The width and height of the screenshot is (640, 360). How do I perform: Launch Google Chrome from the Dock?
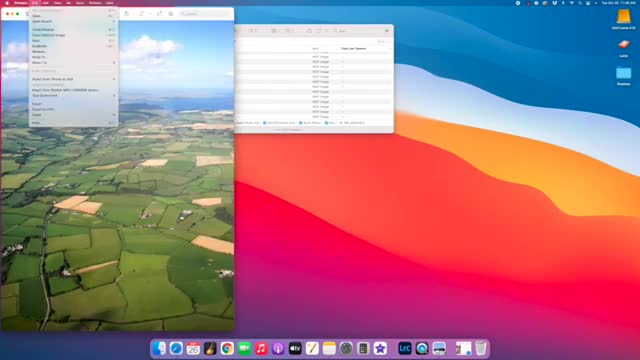tap(227, 348)
